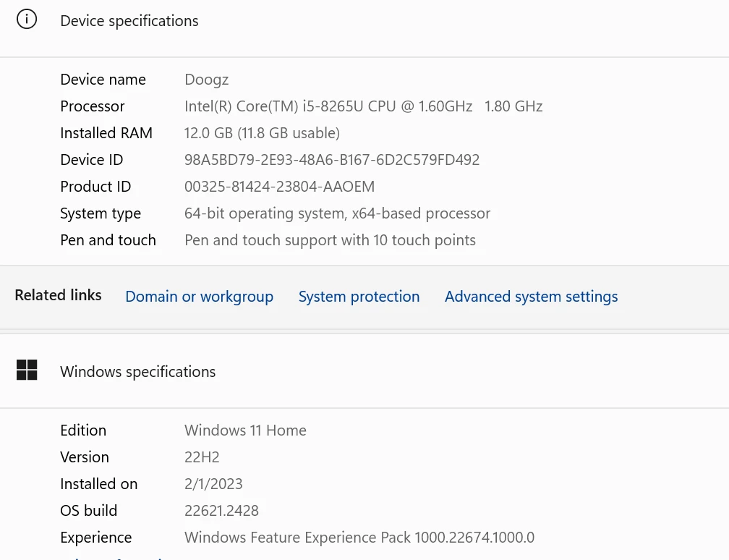Select the pen and touch support value

tap(330, 240)
